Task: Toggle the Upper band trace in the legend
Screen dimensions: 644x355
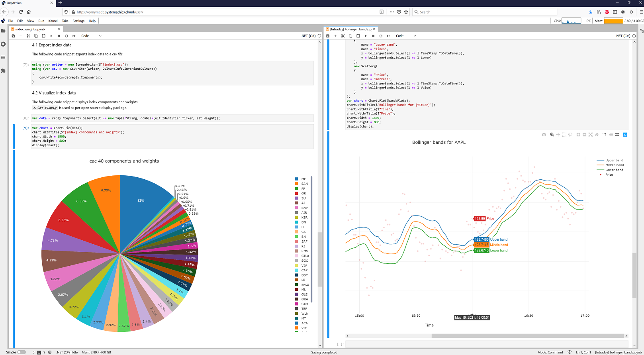Action: (x=614, y=160)
